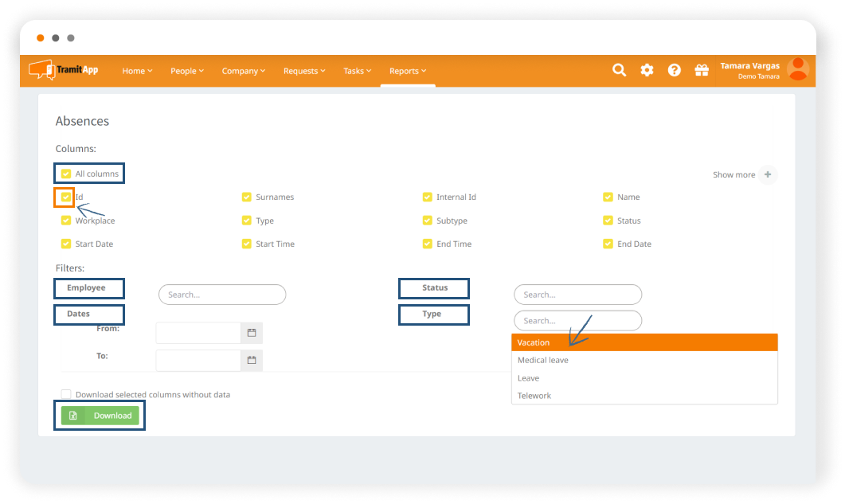This screenshot has height=504, width=845.
Task: Open settings via the gear icon
Action: pos(647,70)
